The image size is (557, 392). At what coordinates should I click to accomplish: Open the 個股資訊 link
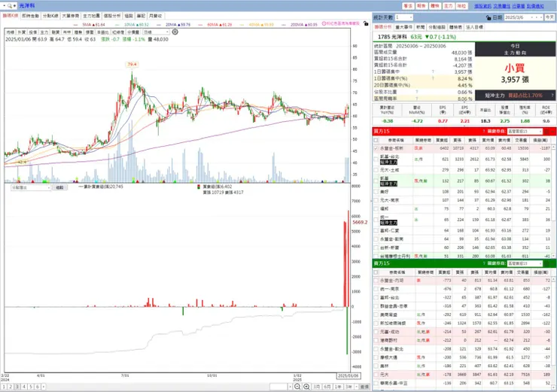coord(482,6)
